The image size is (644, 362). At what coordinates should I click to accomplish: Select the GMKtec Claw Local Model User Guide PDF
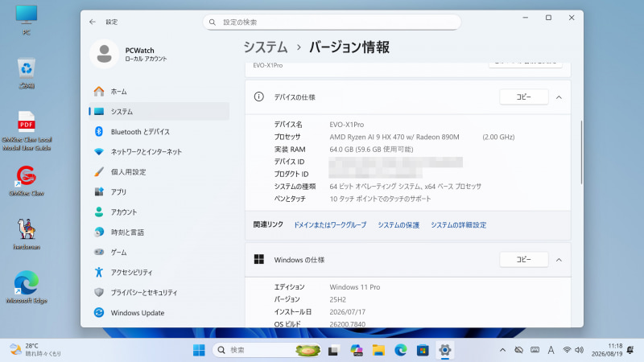pos(27,131)
